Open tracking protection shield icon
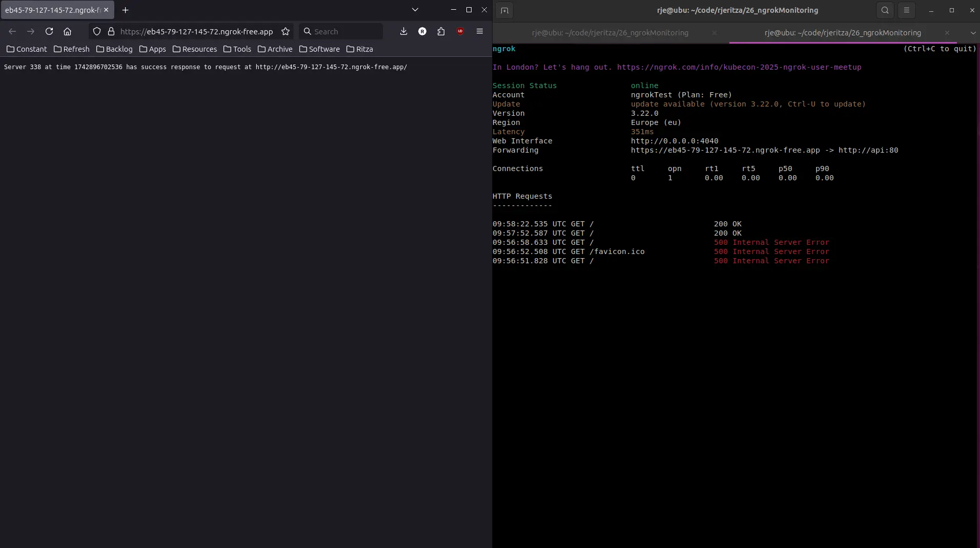 tap(97, 31)
